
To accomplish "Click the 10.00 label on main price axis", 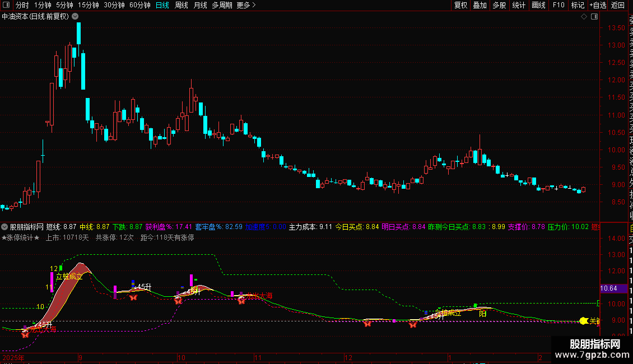I will coord(616,150).
